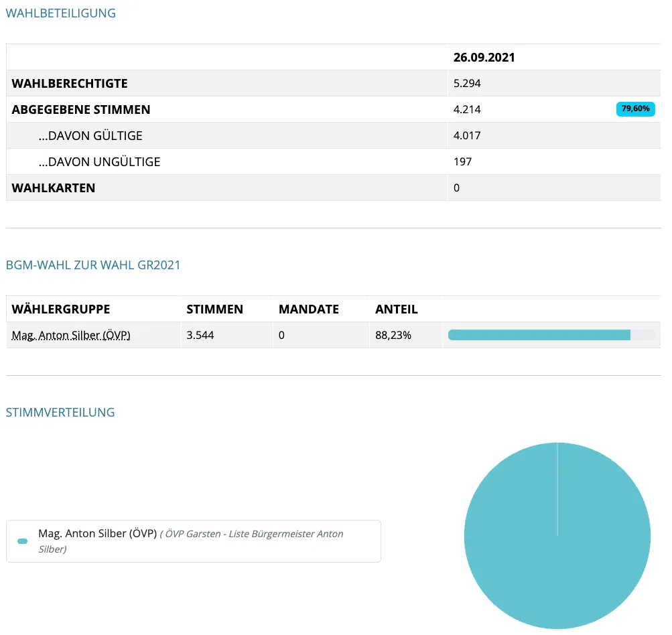Click the STIMMVERTEILUNG heading
Image resolution: width=672 pixels, height=635 pixels.
click(x=60, y=413)
